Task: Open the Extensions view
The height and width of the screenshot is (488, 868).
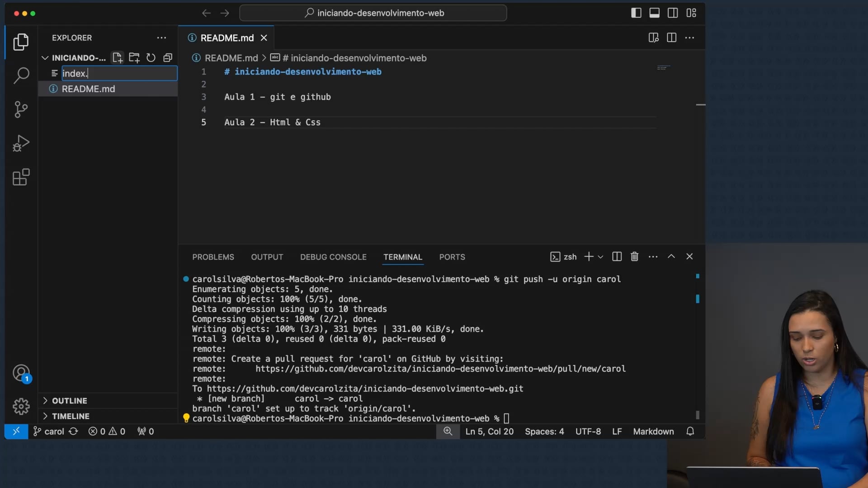Action: 21,177
